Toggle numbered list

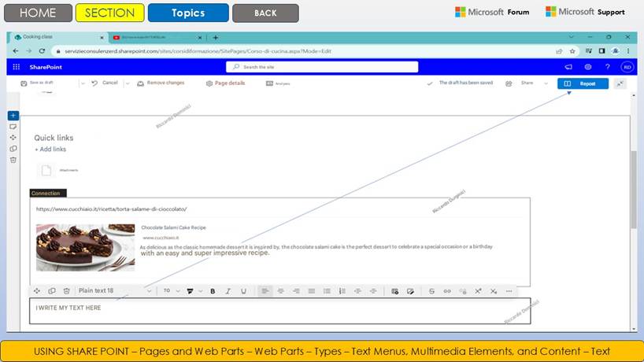(342, 291)
